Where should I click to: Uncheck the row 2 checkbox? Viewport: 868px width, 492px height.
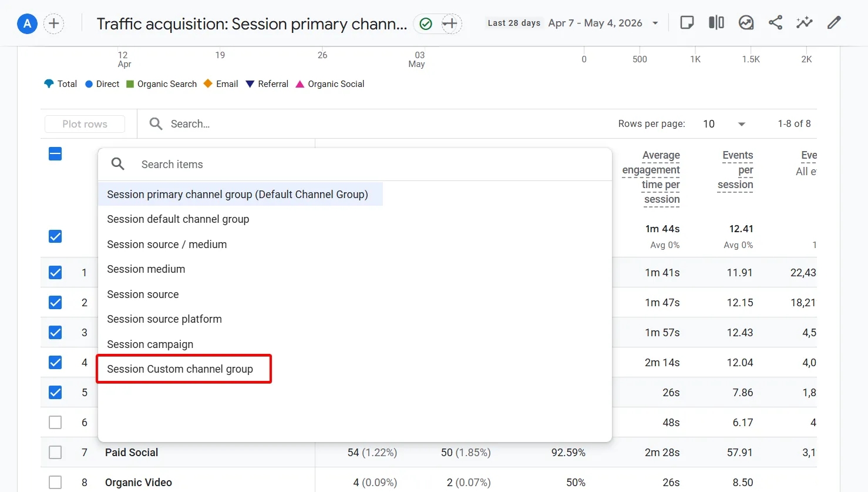[x=55, y=302]
